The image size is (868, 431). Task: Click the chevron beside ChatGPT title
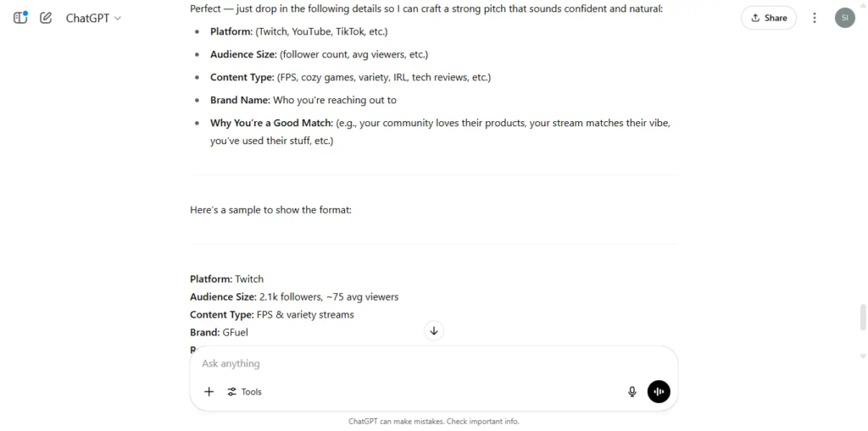click(x=117, y=19)
